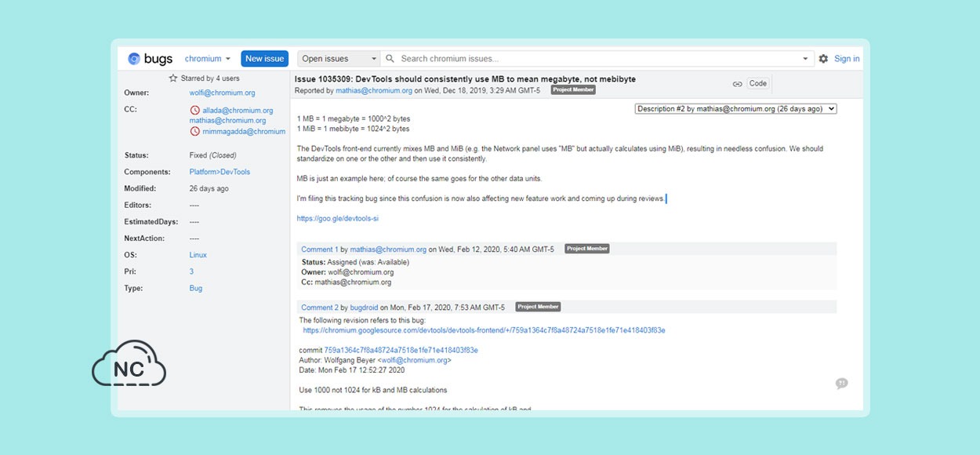Star this issue with the star icon
Screen dimensions: 980x455
pyautogui.click(x=173, y=78)
